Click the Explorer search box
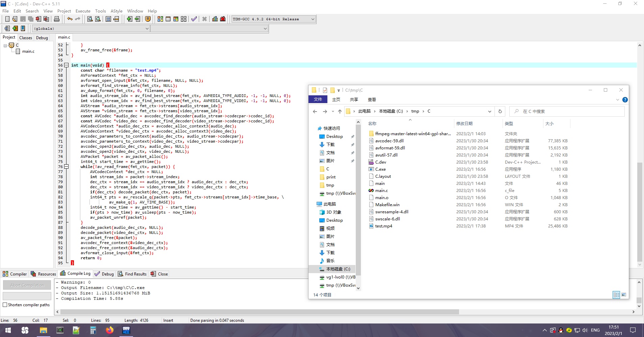Screen dimensions: 644x337 pyautogui.click(x=567, y=111)
